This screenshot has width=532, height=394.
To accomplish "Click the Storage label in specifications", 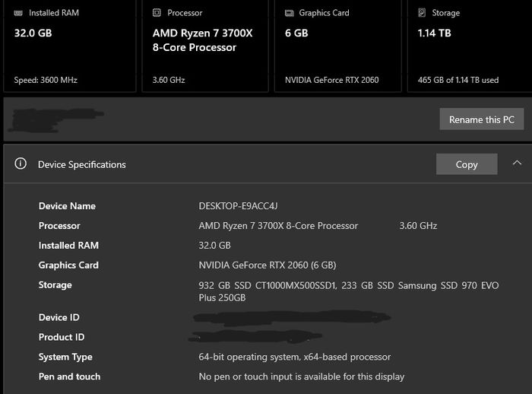I will pos(55,285).
